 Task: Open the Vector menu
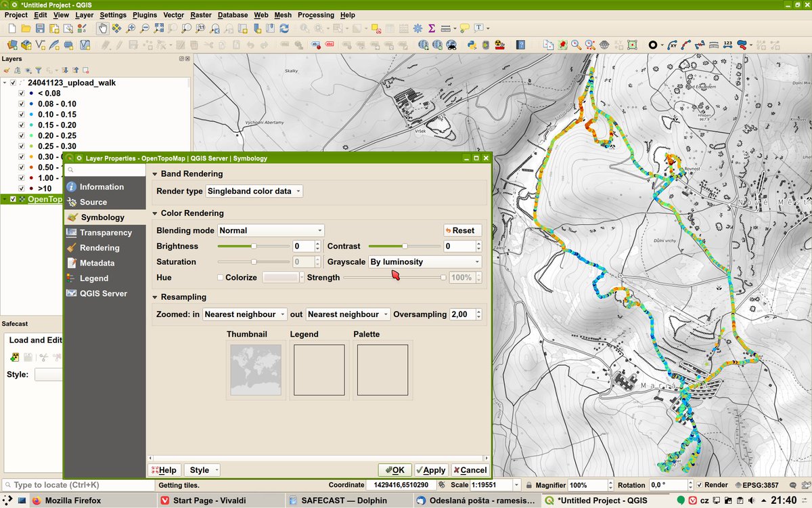[x=174, y=14]
